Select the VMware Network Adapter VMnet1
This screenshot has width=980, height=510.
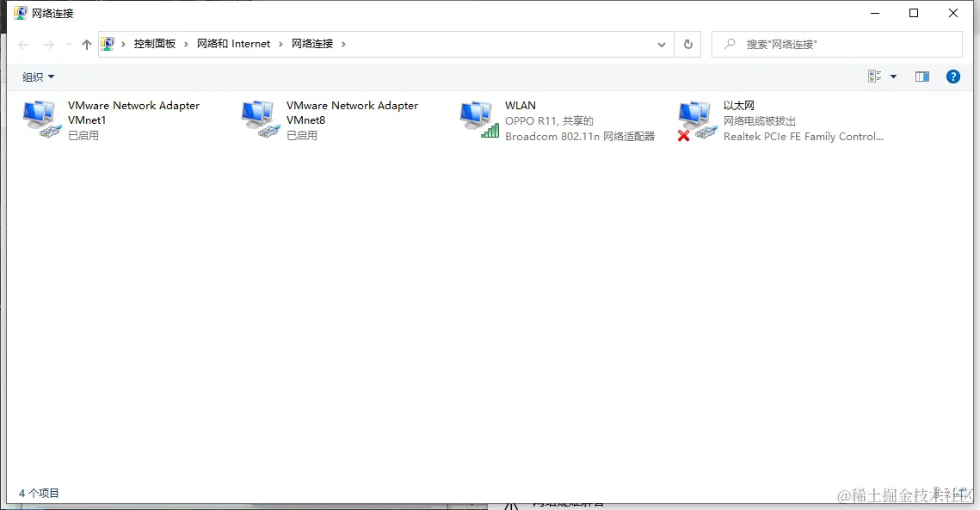(40, 120)
